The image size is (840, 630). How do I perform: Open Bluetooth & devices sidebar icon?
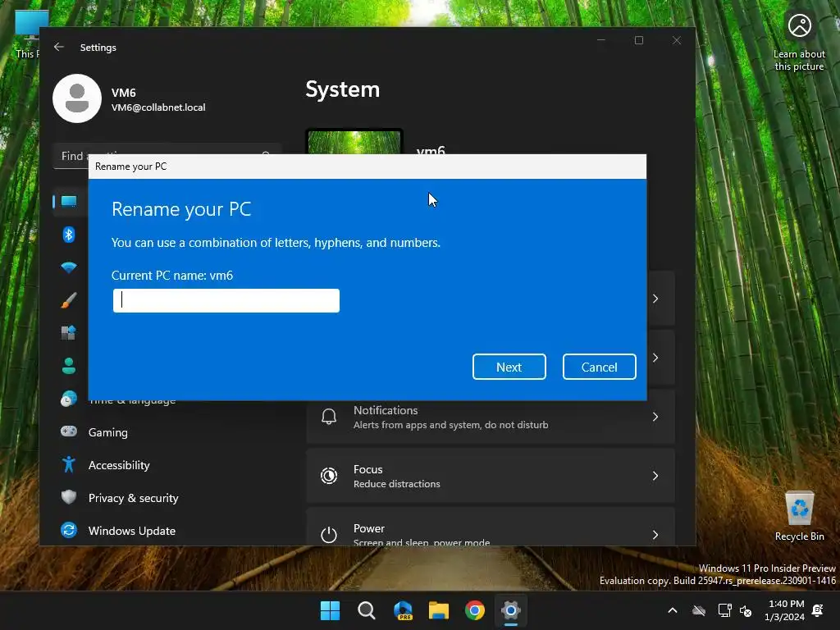point(69,235)
